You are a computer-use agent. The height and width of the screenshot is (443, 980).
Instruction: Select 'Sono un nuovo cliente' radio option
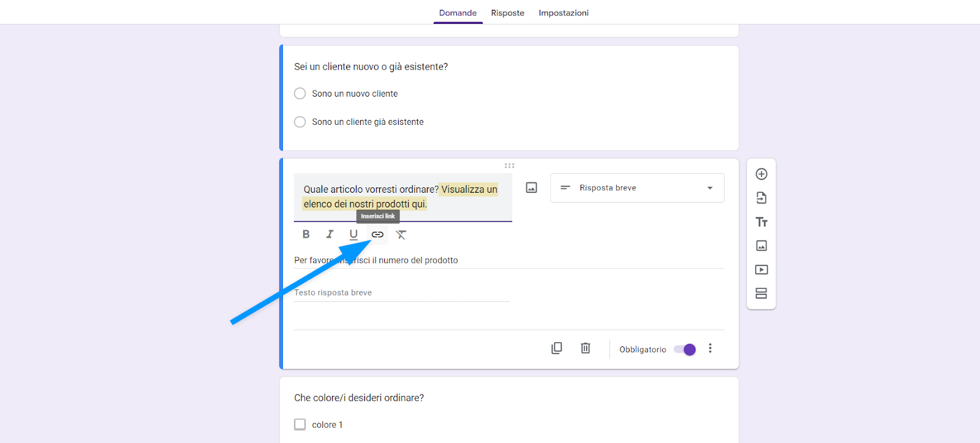pos(300,94)
